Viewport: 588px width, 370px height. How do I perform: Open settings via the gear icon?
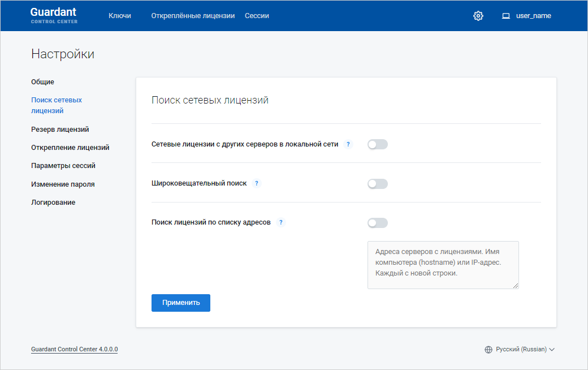click(x=478, y=16)
